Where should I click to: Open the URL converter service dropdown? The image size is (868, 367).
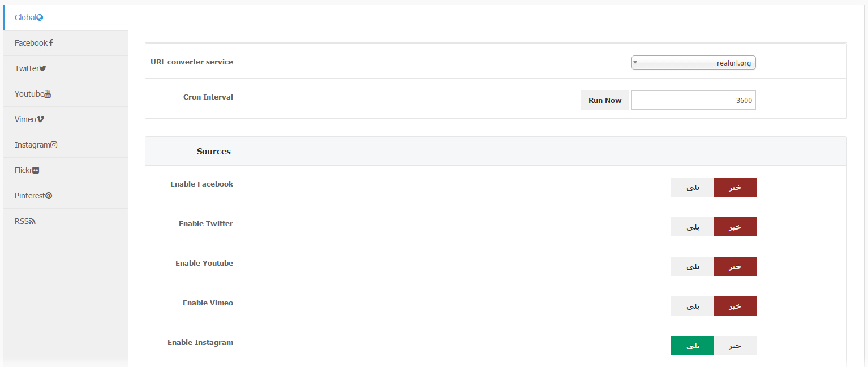pyautogui.click(x=693, y=63)
